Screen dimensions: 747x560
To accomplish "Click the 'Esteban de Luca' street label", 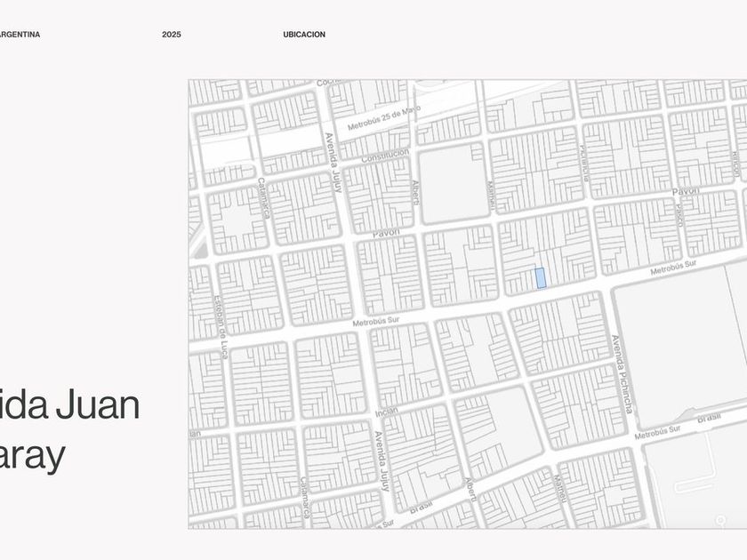I will pyautogui.click(x=221, y=327).
